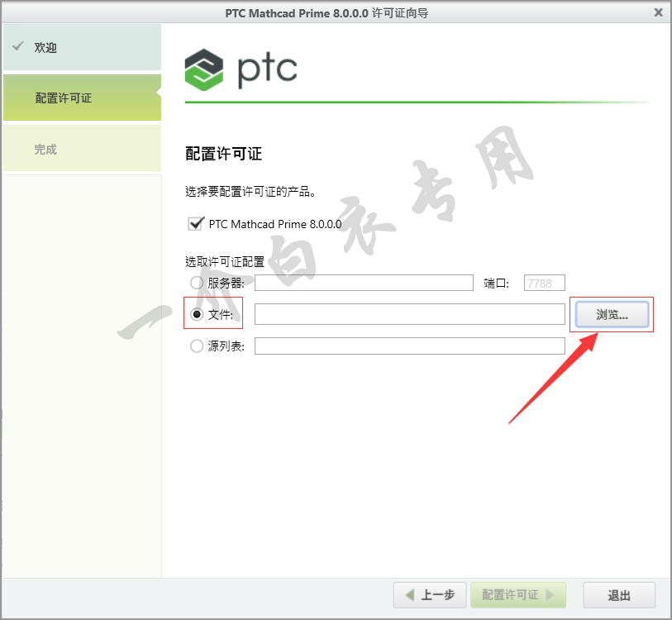The height and width of the screenshot is (620, 672).
Task: Open the 欢迎 step in sidebar
Action: point(83,47)
